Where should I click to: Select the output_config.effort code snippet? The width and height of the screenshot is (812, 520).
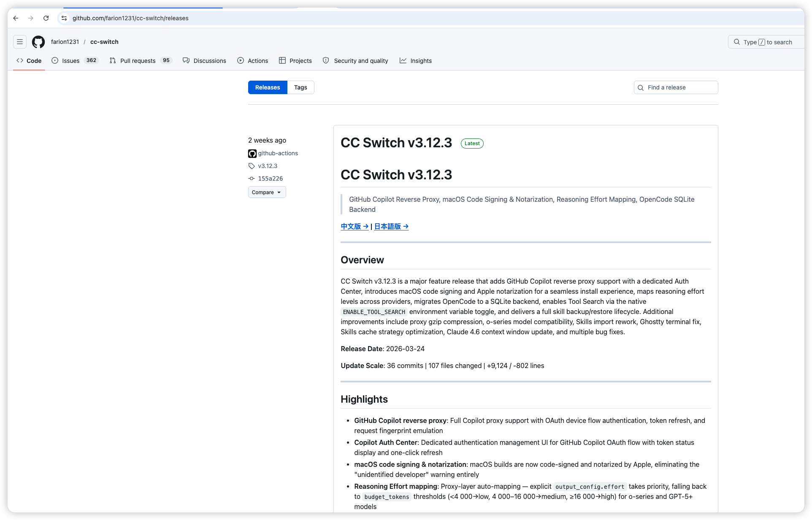(590, 487)
